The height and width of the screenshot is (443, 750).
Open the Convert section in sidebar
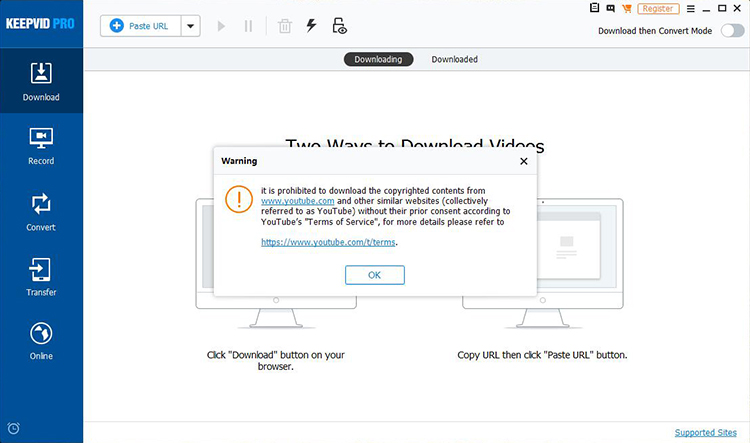[x=41, y=212]
